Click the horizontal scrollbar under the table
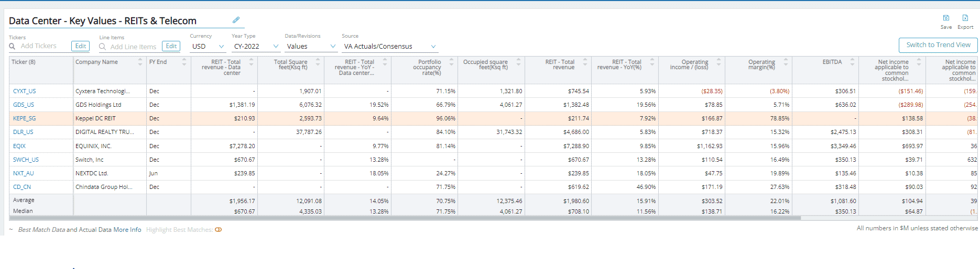This screenshot has width=980, height=269. click(405, 218)
